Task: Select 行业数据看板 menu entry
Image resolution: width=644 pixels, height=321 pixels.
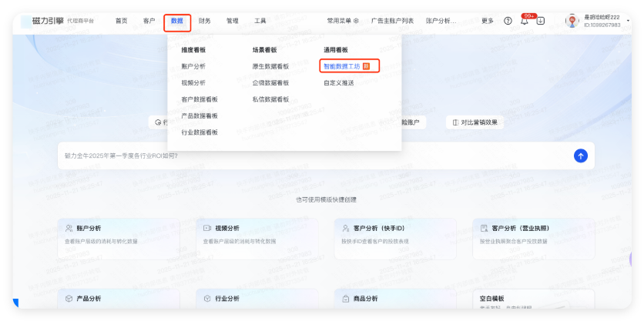Action: pyautogui.click(x=200, y=132)
